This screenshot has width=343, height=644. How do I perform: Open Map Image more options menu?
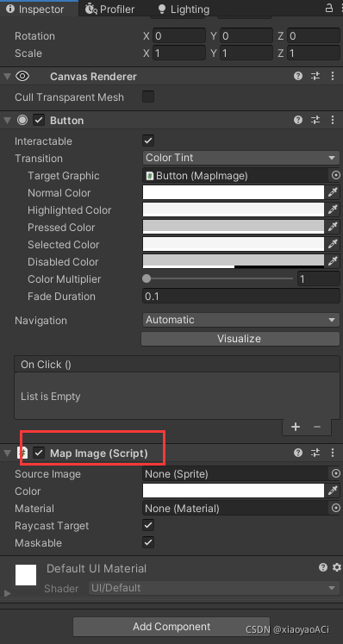point(333,453)
